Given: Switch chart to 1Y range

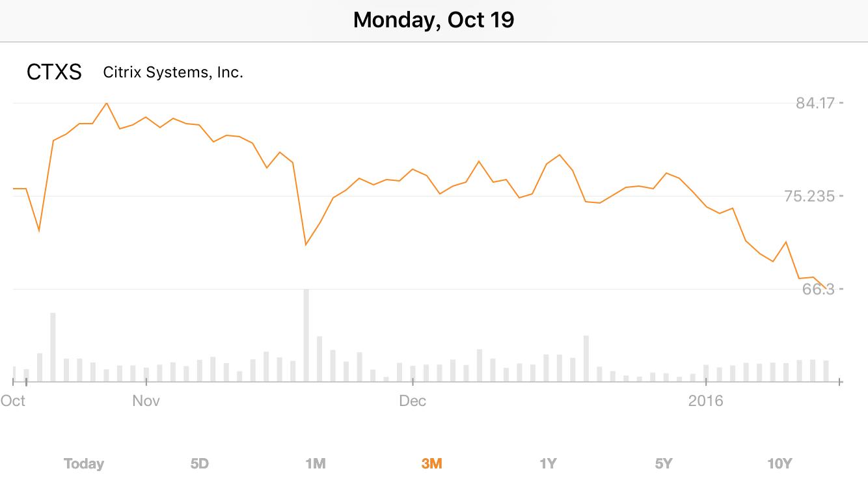Looking at the screenshot, I should [x=548, y=463].
